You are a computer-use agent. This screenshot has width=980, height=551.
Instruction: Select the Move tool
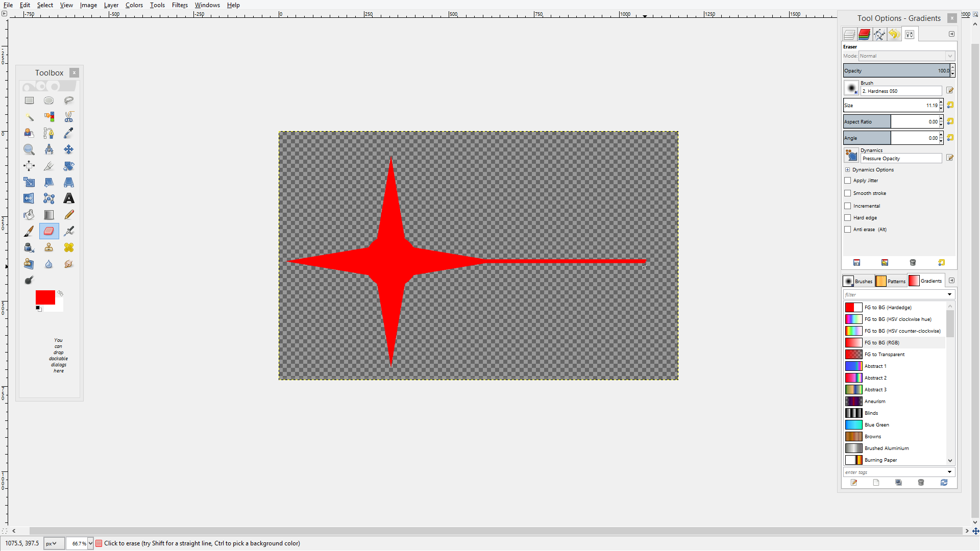click(68, 149)
